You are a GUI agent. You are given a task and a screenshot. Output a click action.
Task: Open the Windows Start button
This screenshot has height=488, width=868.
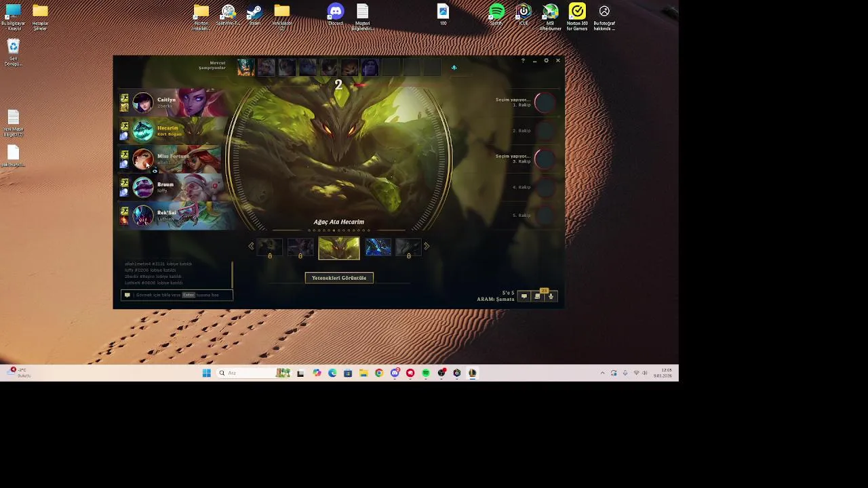tap(206, 373)
